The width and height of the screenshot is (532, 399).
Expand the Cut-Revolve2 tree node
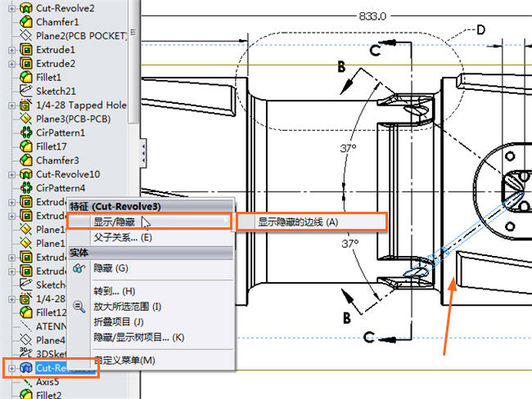pyautogui.click(x=11, y=8)
